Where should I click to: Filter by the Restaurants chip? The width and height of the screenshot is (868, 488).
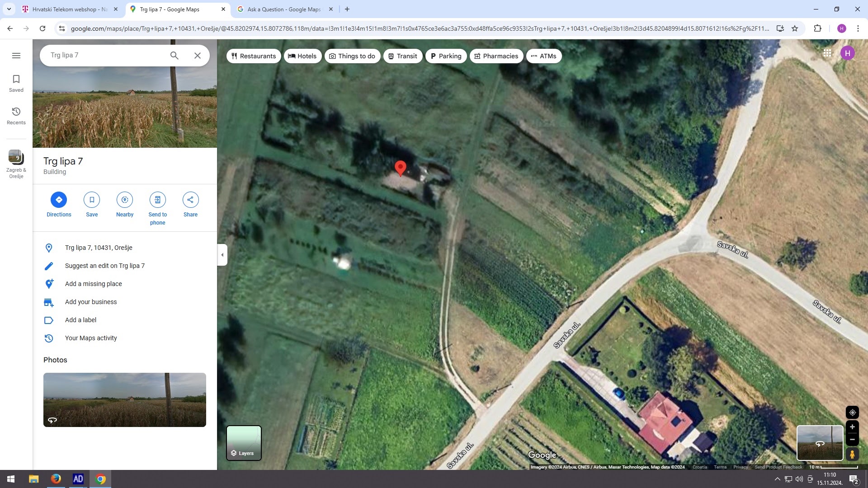point(254,56)
